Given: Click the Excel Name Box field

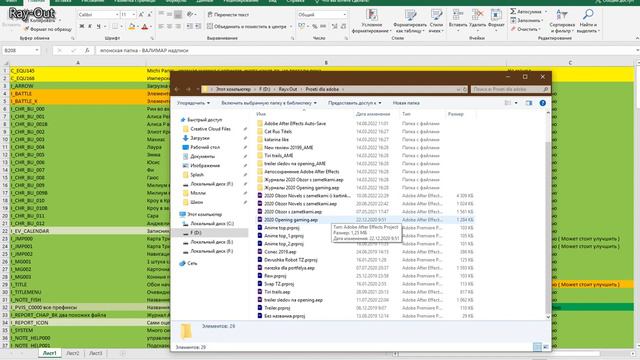Looking at the screenshot, I should point(21,51).
